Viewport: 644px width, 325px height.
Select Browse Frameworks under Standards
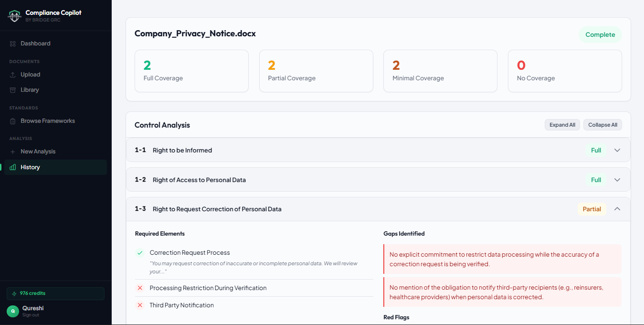(48, 120)
